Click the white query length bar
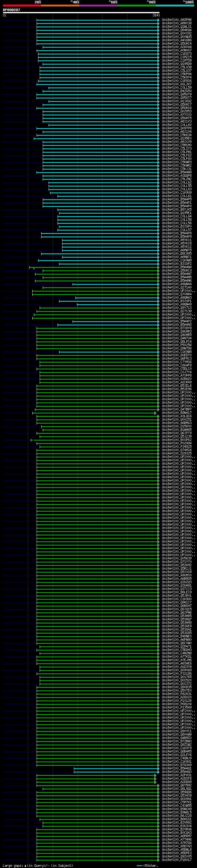The height and width of the screenshot is (868, 197). tap(81, 13)
